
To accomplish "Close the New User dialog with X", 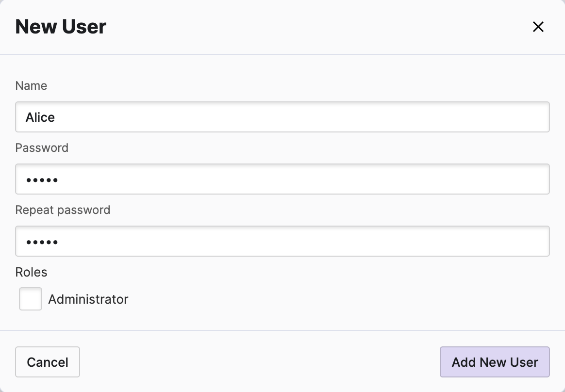I will 538,27.
